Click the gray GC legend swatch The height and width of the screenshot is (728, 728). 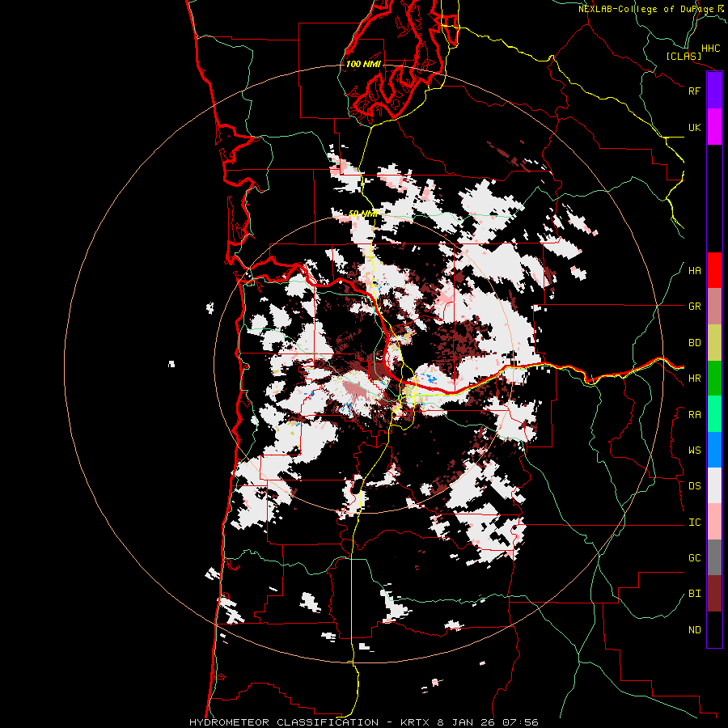714,557
